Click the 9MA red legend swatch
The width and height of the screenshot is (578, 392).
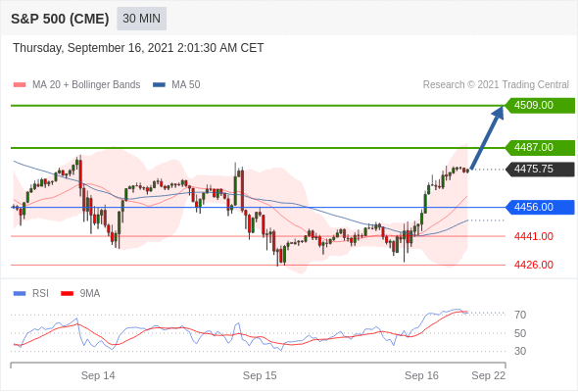coord(67,294)
